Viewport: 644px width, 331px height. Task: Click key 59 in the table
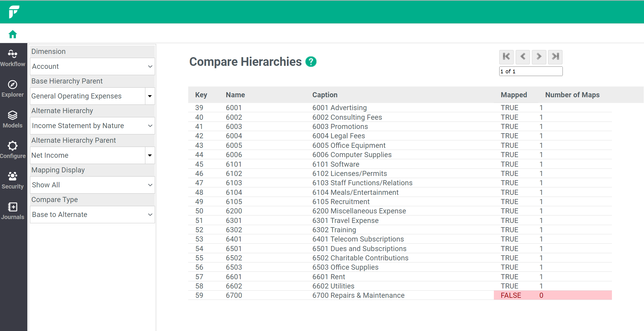pyautogui.click(x=199, y=295)
